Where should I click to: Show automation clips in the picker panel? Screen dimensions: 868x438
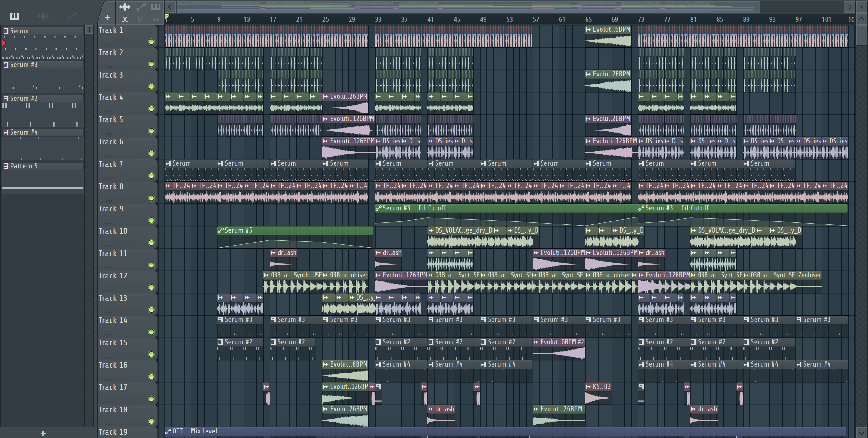click(72, 16)
